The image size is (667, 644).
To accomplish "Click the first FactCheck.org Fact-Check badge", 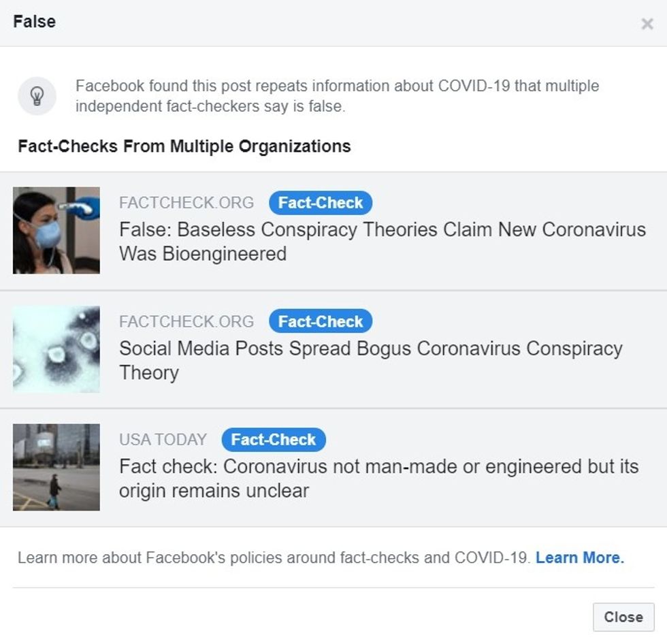I will (x=321, y=203).
